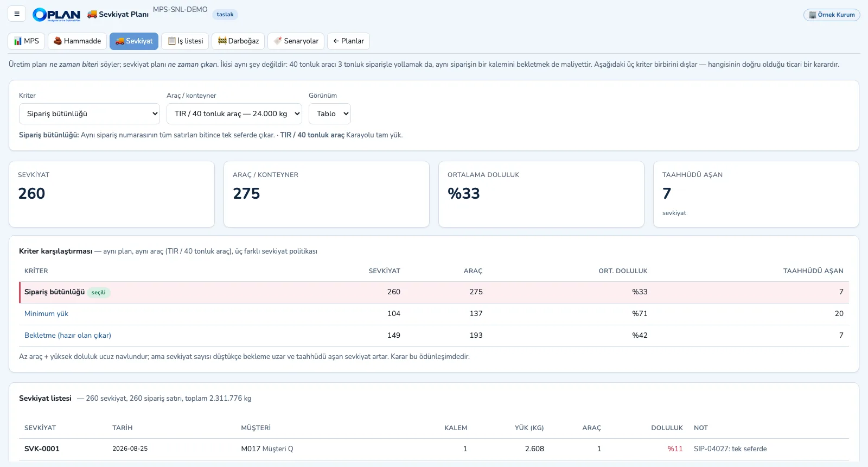Click the 137 araç value
This screenshot has height=467, width=868.
476,314
